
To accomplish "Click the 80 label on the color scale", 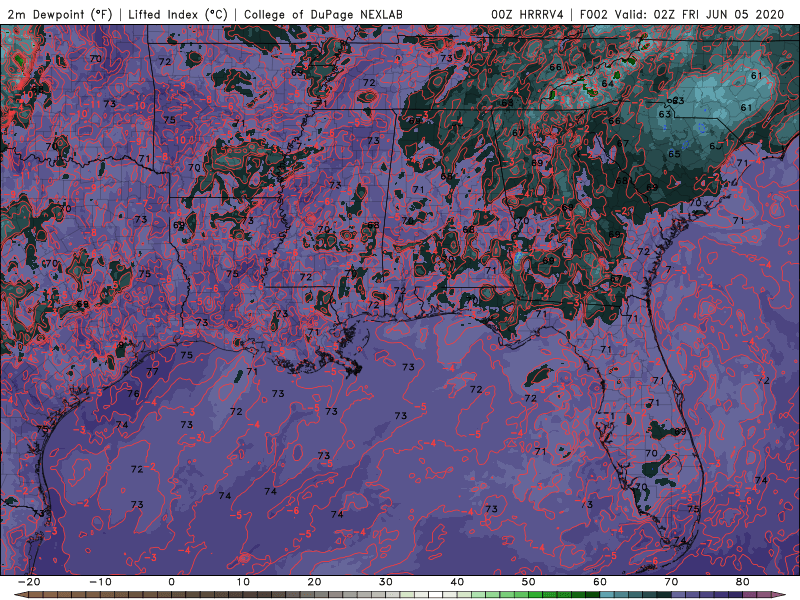I will click(743, 582).
